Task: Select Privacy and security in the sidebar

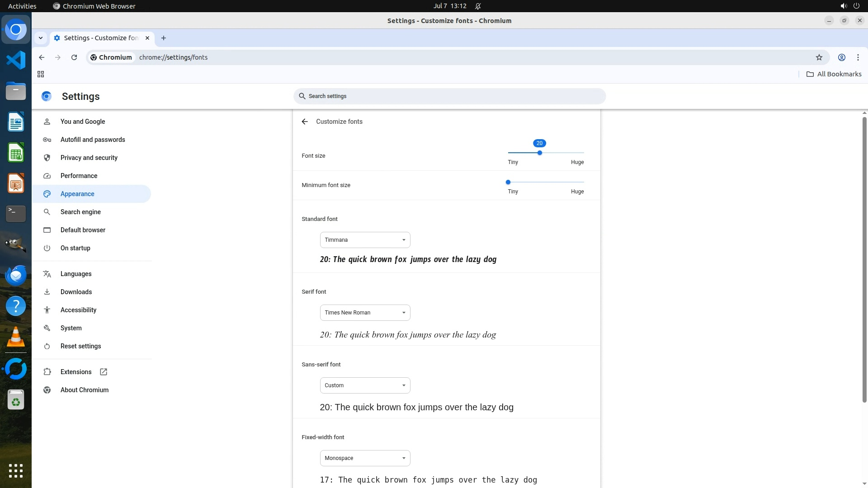Action: [89, 158]
